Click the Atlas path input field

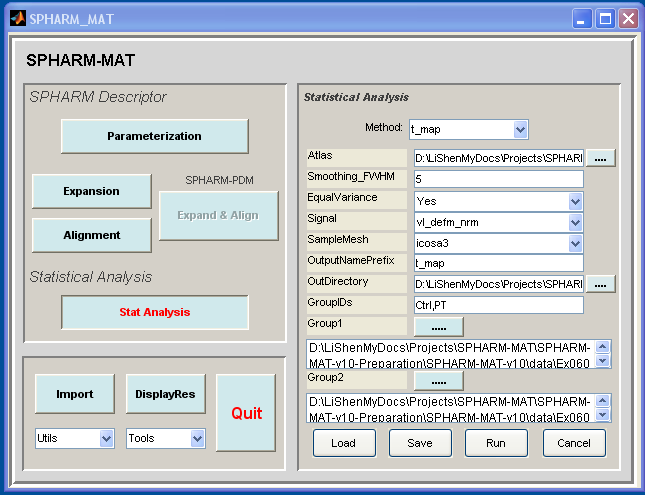(x=499, y=158)
